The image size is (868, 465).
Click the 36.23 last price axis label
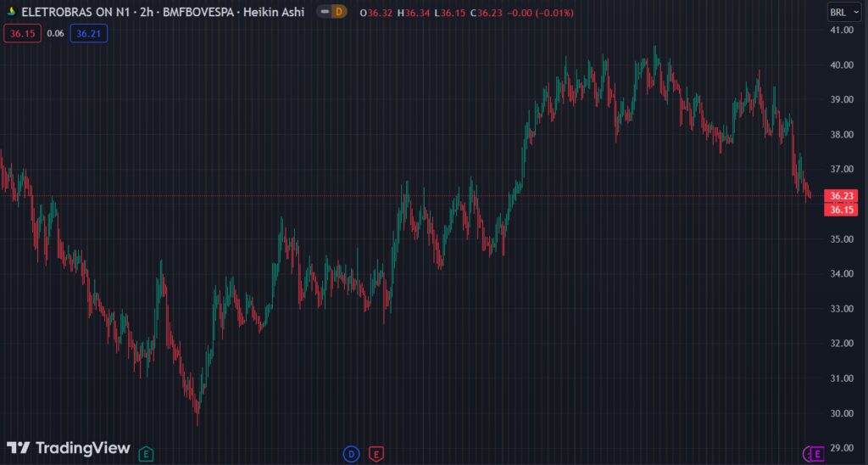tap(841, 196)
